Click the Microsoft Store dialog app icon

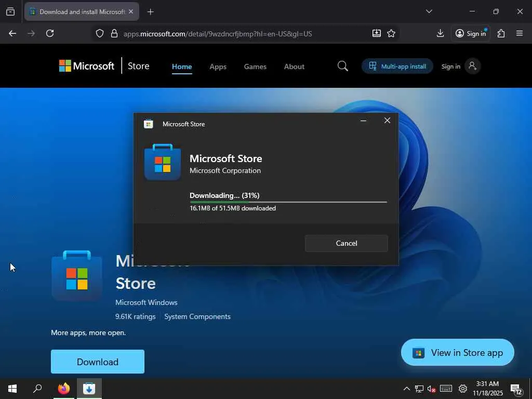pyautogui.click(x=163, y=162)
